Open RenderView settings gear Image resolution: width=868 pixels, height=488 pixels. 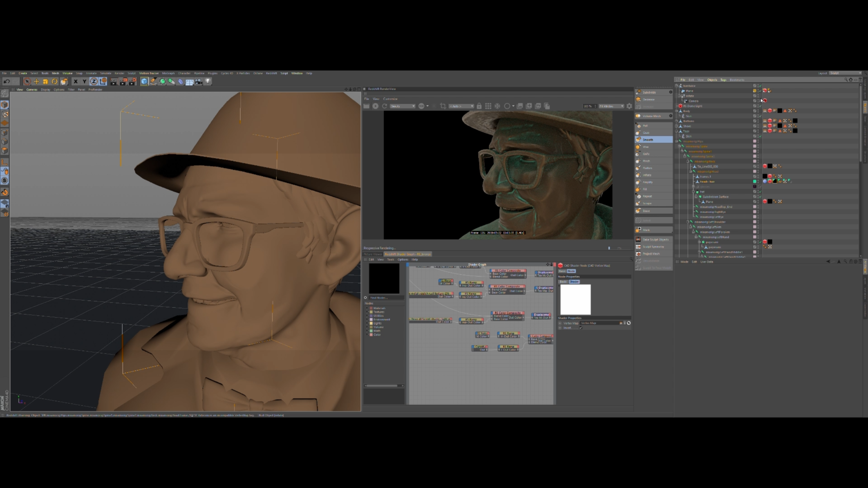(x=629, y=106)
